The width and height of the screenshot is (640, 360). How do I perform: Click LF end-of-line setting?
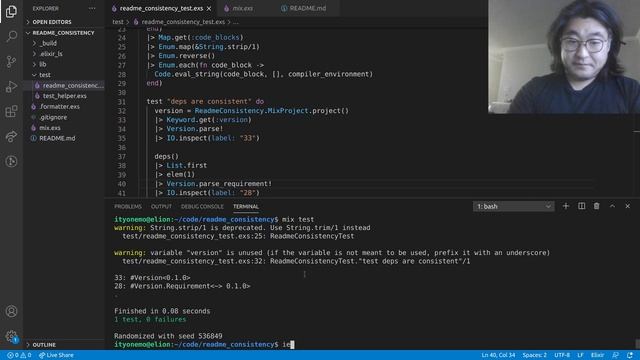(580, 355)
